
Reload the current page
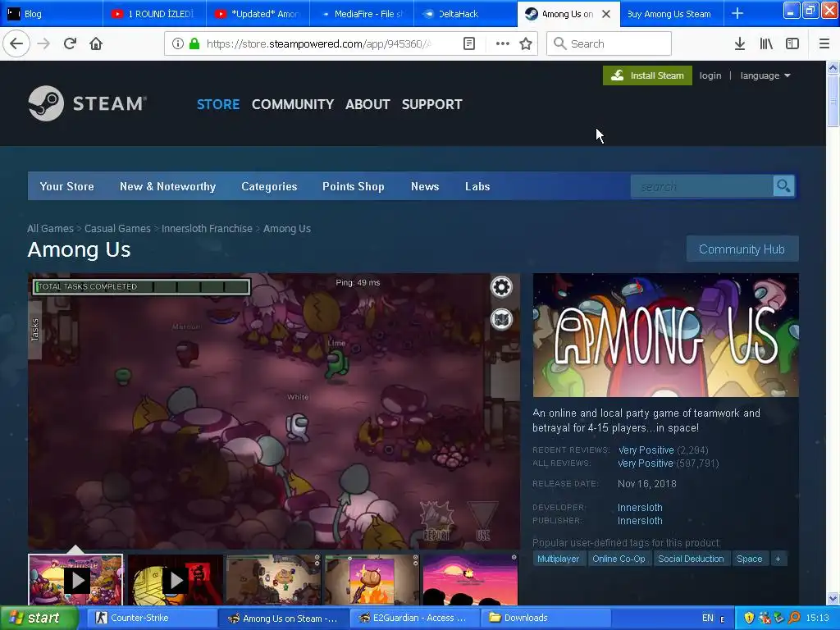[70, 43]
